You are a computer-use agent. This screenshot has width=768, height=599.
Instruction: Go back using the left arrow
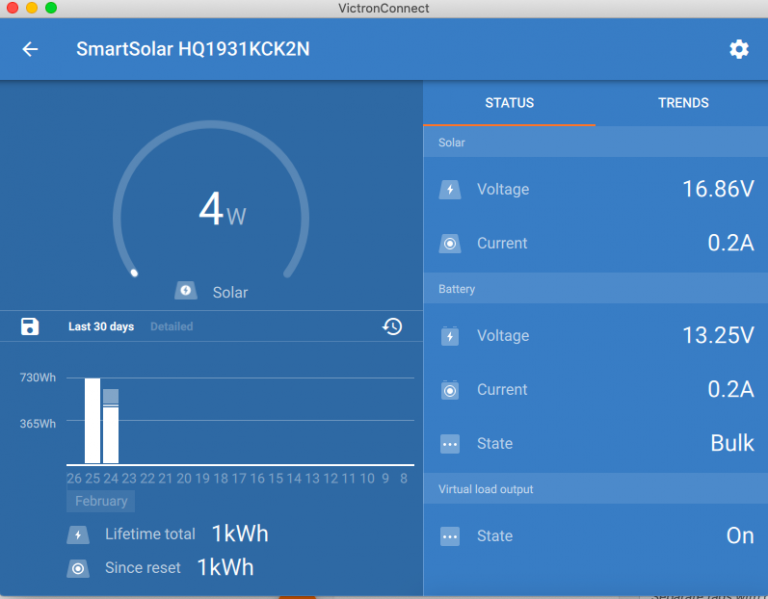(30, 49)
